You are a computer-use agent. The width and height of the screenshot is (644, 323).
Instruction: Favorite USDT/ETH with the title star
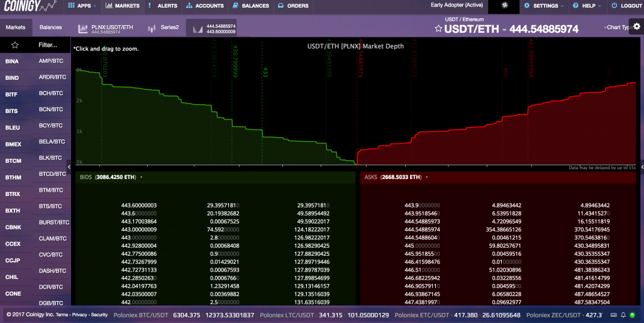(438, 29)
